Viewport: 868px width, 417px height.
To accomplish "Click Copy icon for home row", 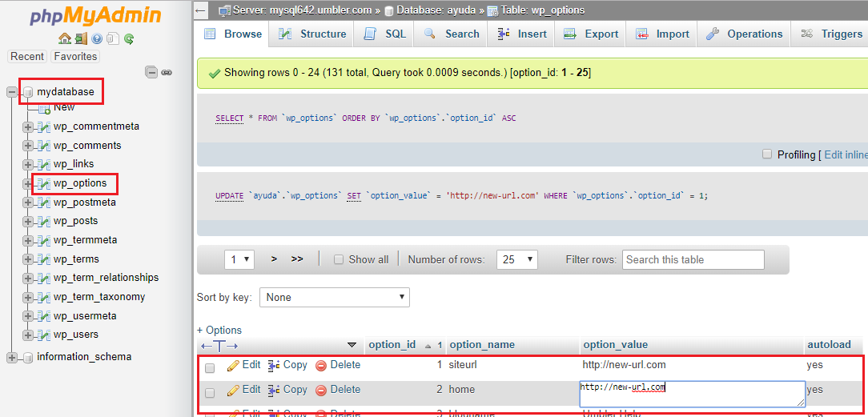I will click(274, 390).
